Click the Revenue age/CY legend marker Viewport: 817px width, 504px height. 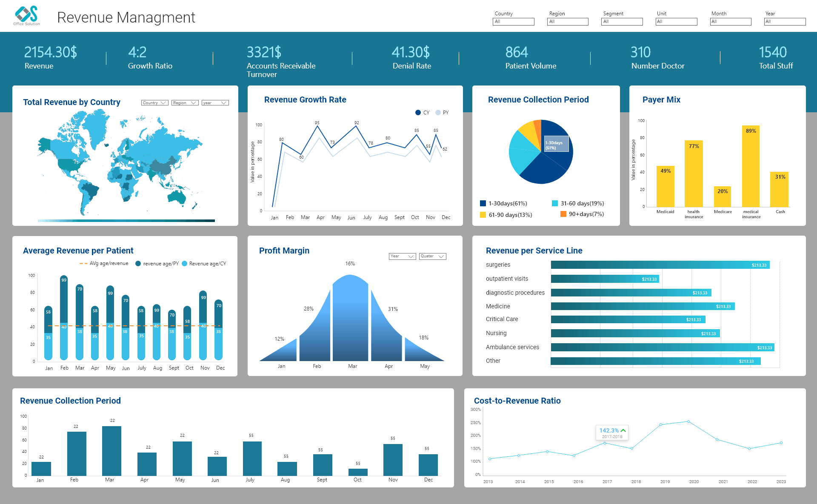pos(184,264)
